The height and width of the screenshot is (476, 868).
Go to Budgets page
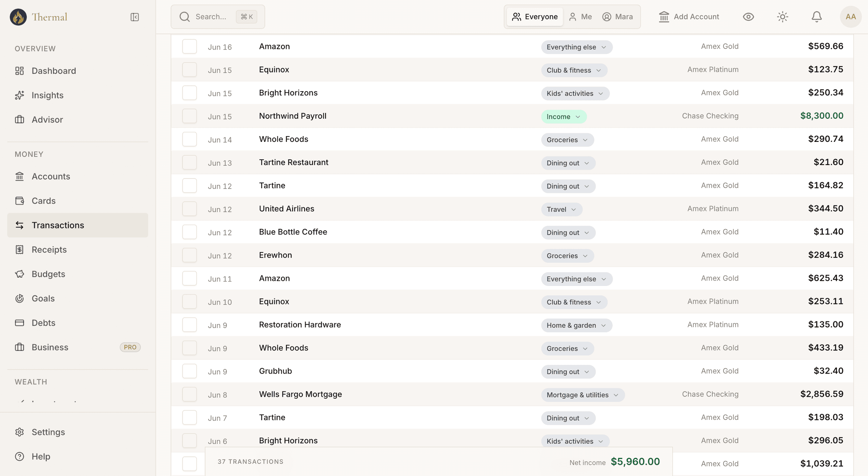tap(78, 274)
